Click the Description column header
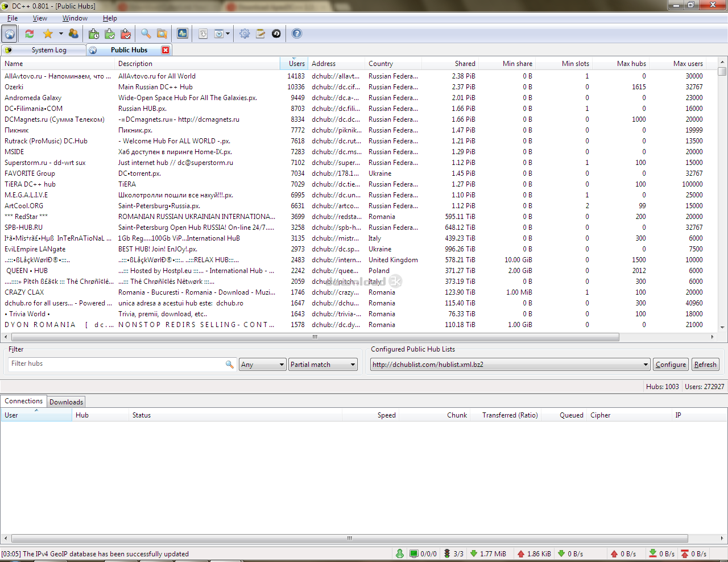This screenshot has height=562, width=728. click(197, 64)
